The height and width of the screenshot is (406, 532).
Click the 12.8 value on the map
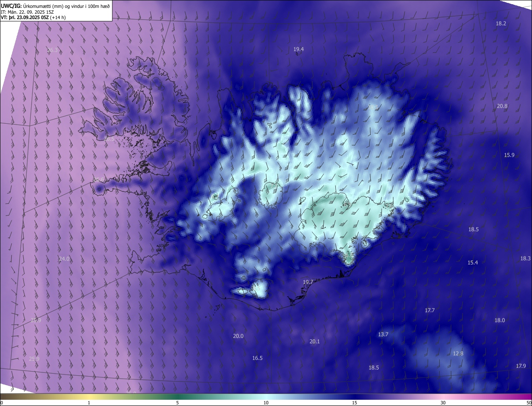point(458,353)
